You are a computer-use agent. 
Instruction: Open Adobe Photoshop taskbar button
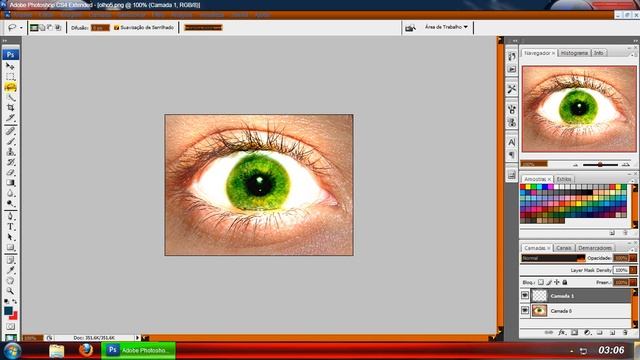(138, 350)
